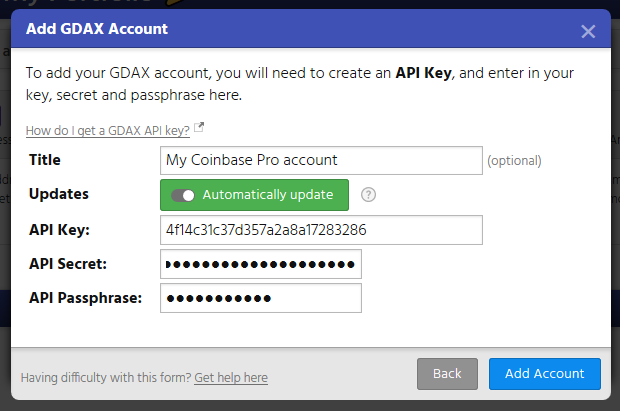620x411 pixels.
Task: Click into the API Key text field
Action: pos(320,230)
